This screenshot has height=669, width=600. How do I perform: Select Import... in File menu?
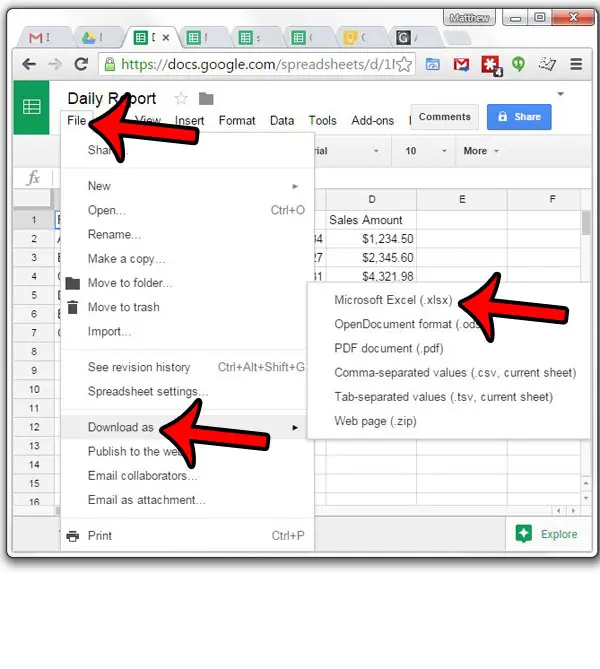[x=188, y=332]
